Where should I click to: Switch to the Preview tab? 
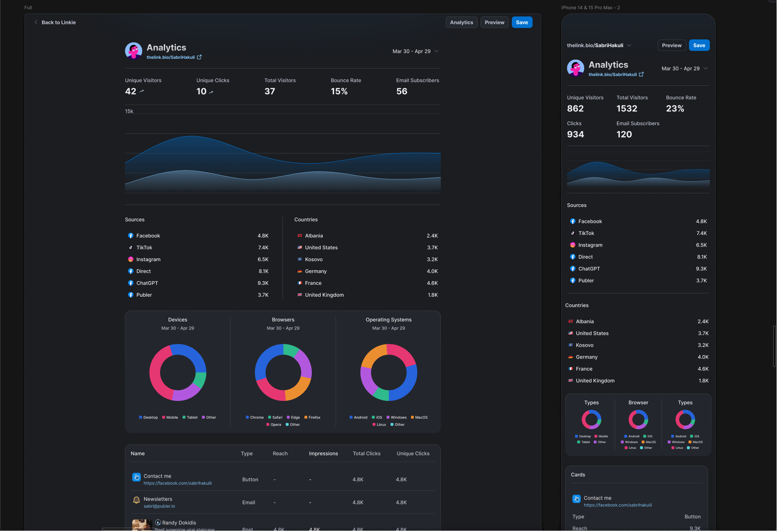495,22
